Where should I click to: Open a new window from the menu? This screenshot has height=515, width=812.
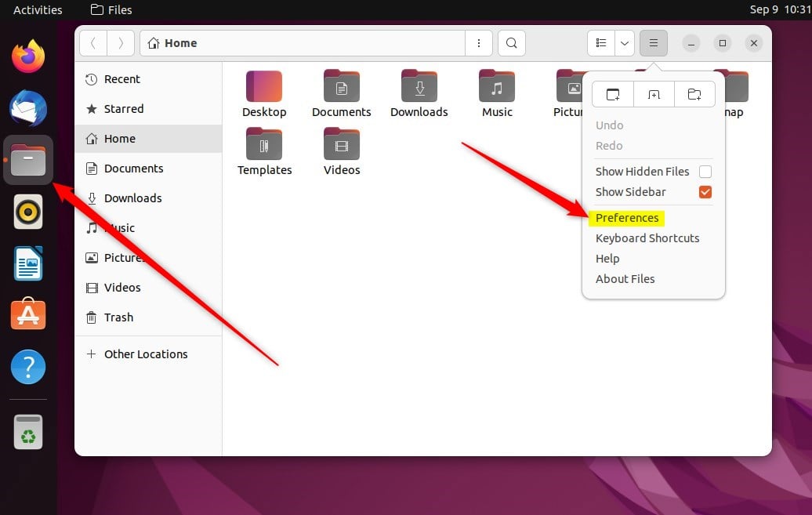[x=612, y=94]
